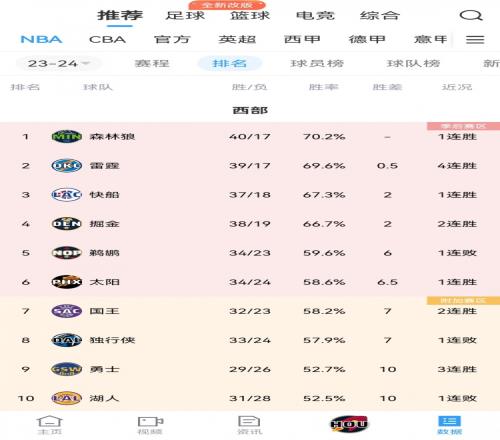Open the search magnifier icon

pos(471,15)
